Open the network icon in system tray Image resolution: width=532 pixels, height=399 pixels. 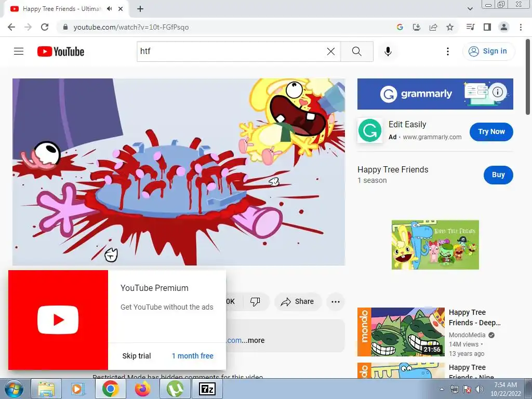coord(454,389)
